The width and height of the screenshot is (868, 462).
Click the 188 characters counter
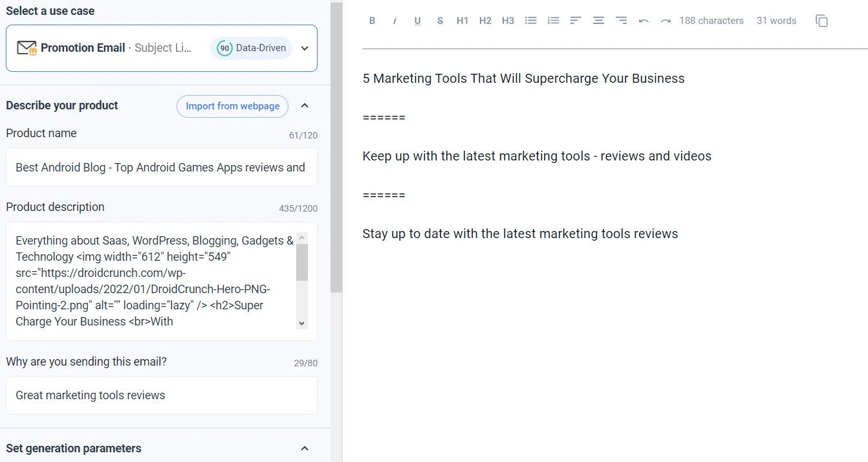(711, 21)
